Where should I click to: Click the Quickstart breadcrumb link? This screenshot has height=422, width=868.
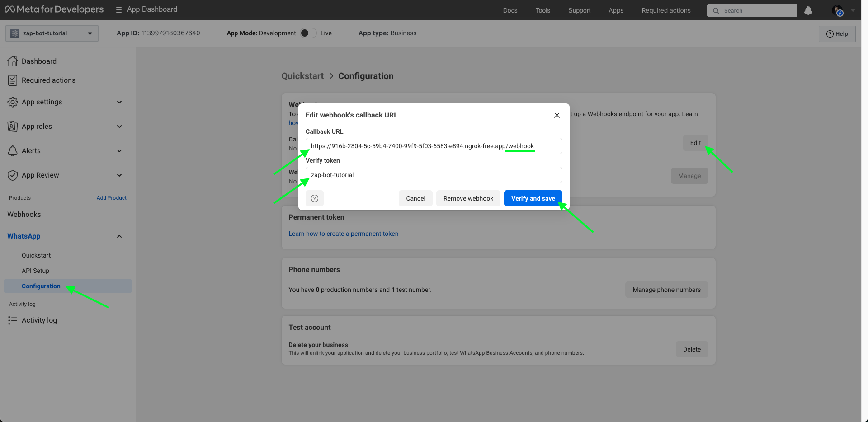pos(302,76)
